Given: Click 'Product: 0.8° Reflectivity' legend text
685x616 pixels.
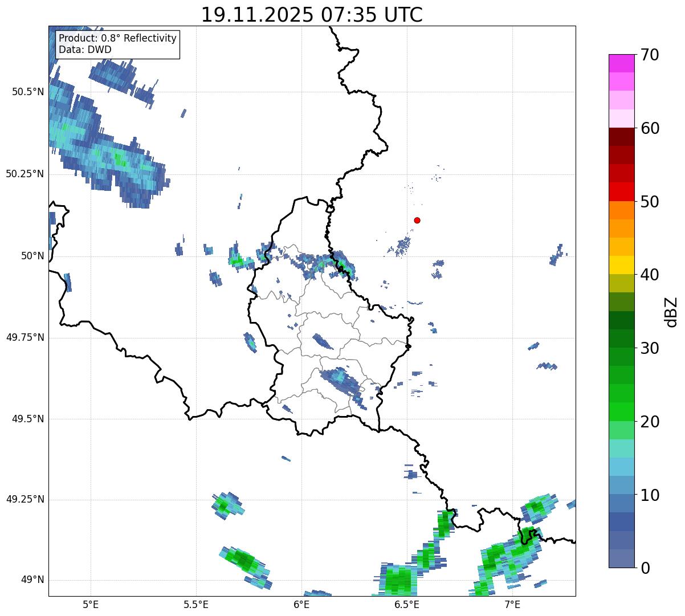Looking at the screenshot, I should coord(118,39).
